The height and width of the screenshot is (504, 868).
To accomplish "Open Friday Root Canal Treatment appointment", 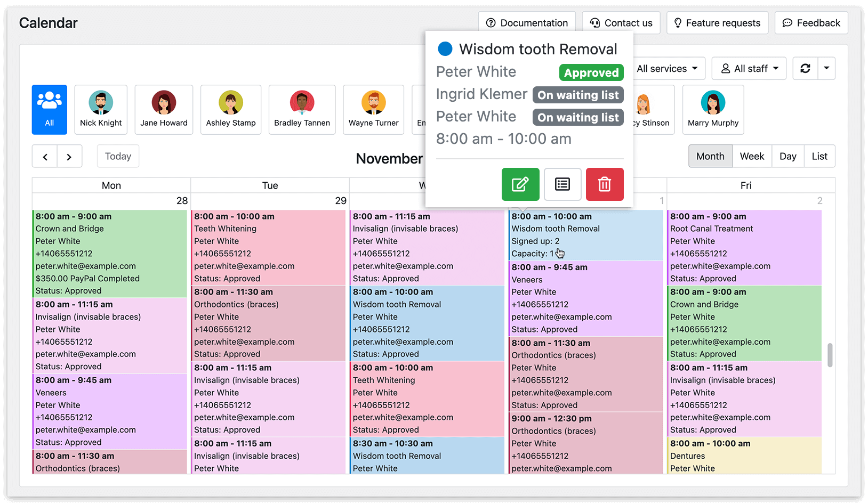I will pos(745,247).
